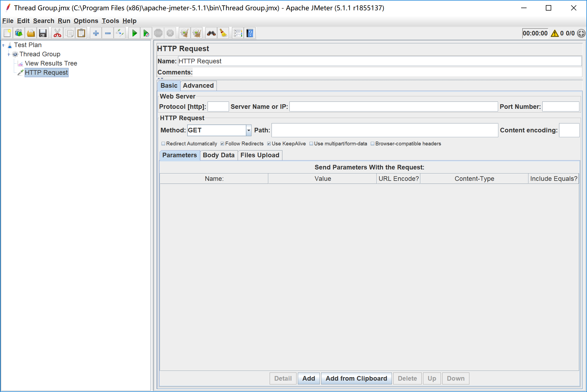587x392 pixels.
Task: Switch to the Files Upload tab
Action: (x=260, y=155)
